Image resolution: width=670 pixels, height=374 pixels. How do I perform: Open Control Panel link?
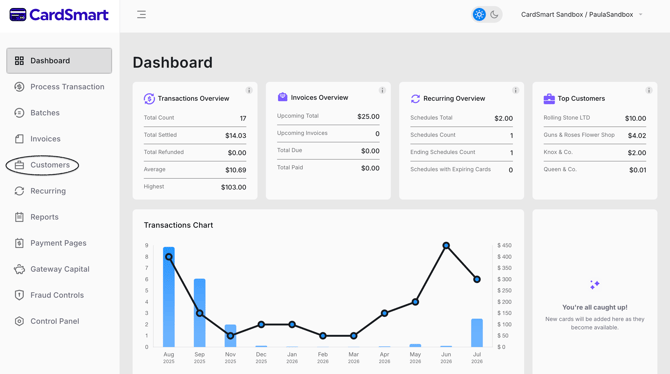[59, 321]
